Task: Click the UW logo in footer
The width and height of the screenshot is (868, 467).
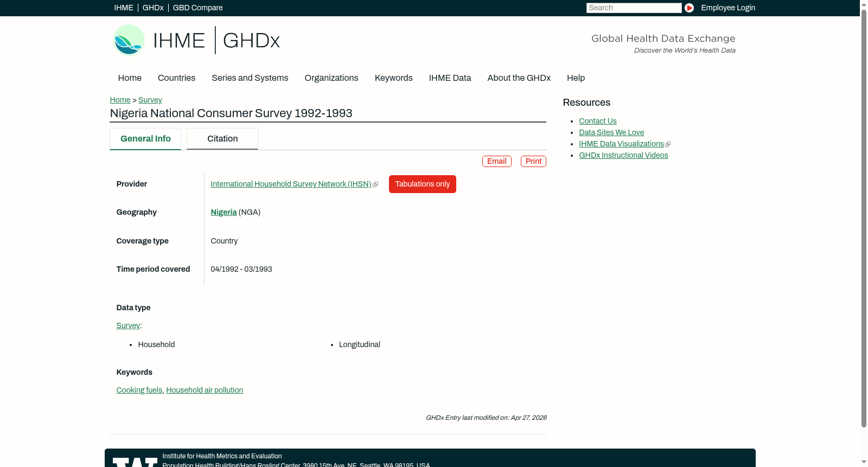Action: pos(135,462)
